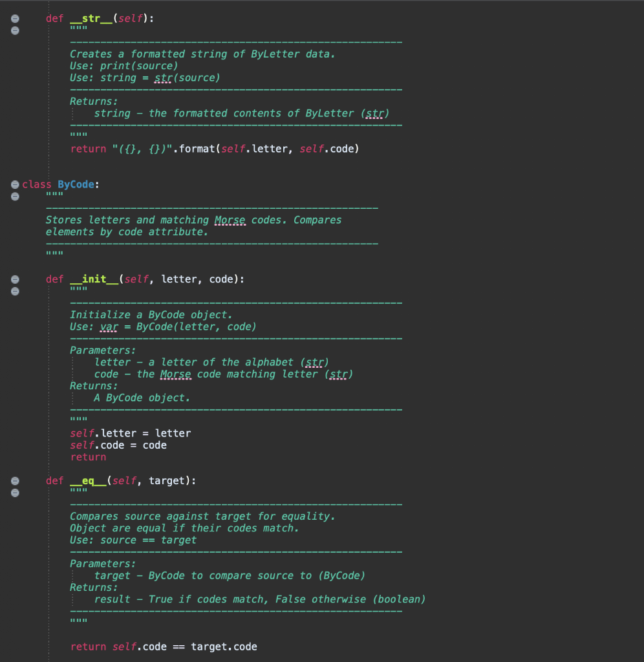Screen dimensions: 644x662
Task: Collapse the __eq__ docstring fold marker
Action: (14, 493)
